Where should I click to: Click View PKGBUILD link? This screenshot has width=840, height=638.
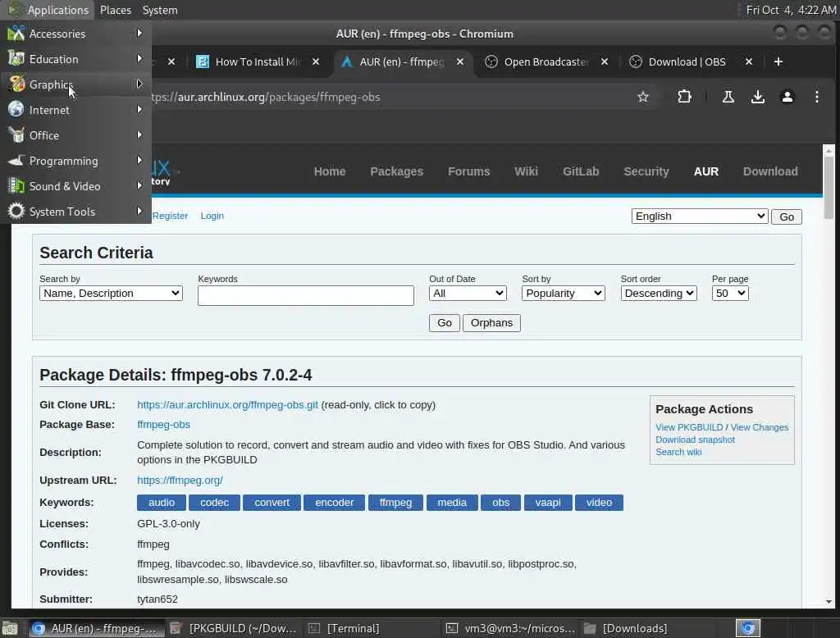[689, 427]
